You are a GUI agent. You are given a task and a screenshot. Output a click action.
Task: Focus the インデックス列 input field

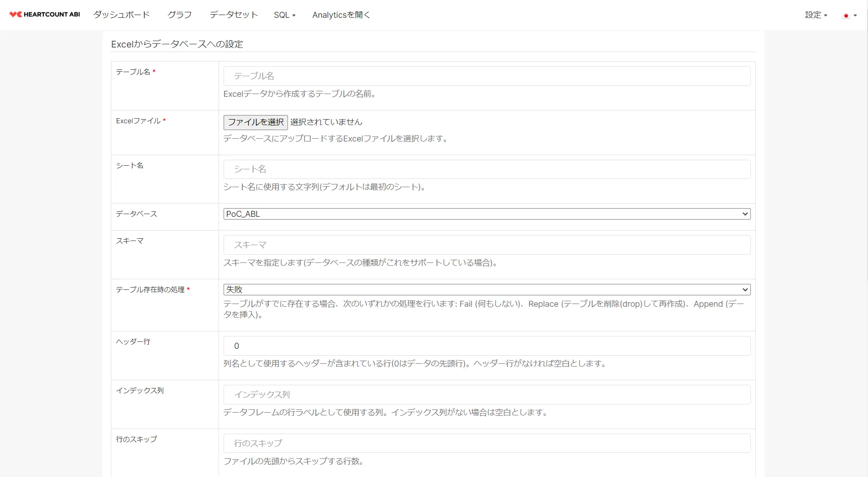tap(487, 395)
